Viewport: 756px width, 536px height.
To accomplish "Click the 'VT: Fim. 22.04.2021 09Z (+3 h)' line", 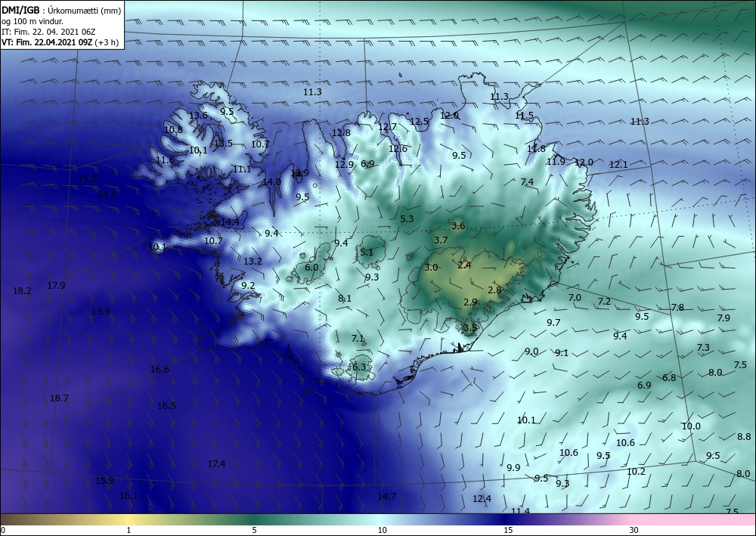I will tap(61, 42).
